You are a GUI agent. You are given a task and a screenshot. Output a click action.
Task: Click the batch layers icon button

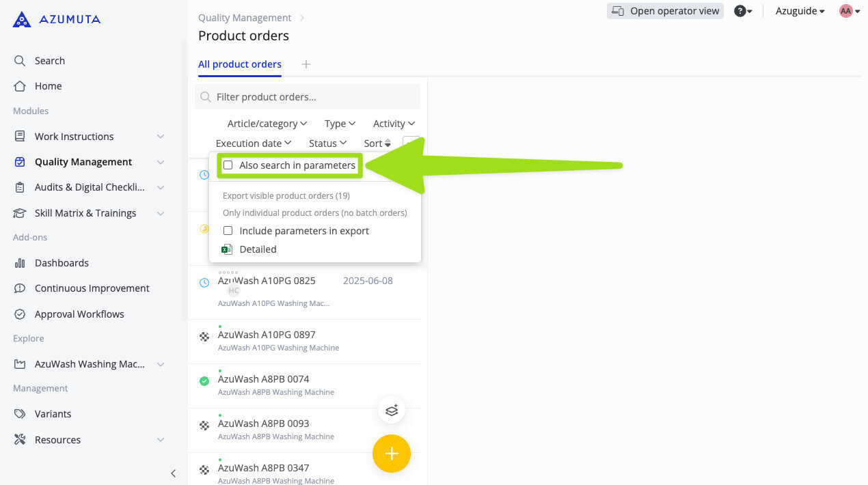pyautogui.click(x=392, y=411)
